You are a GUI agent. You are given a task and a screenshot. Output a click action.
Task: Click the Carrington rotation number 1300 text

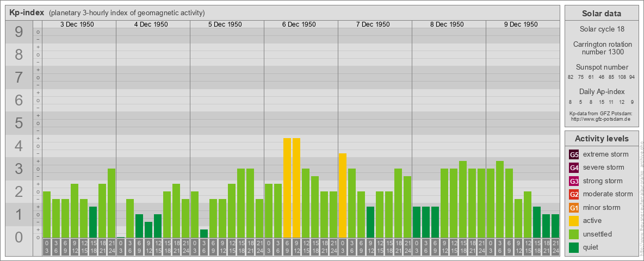click(x=601, y=48)
